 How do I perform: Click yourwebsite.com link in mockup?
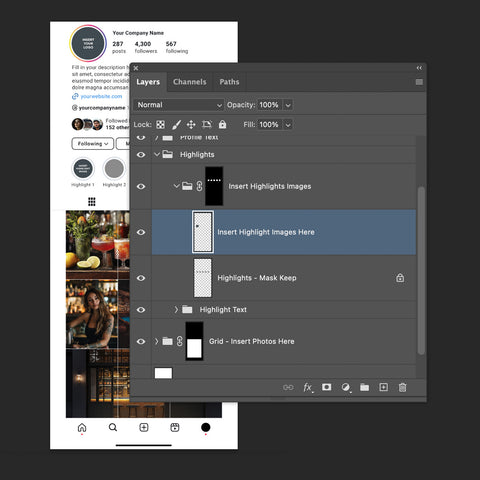coord(101,96)
